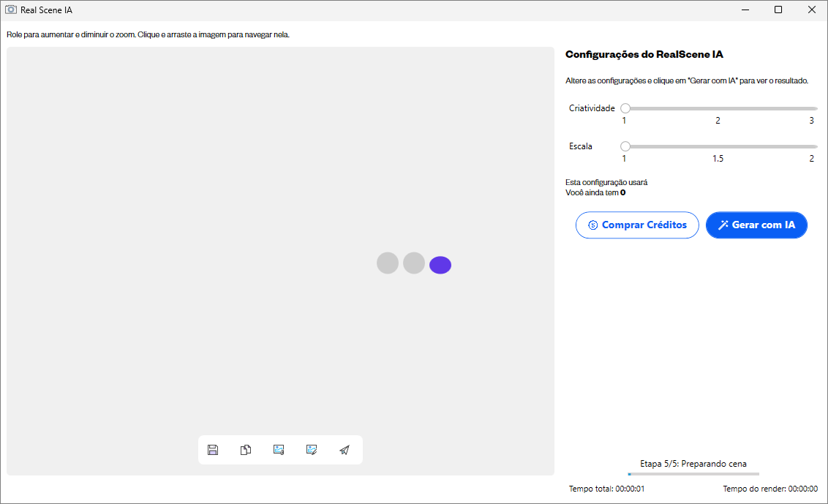Click the Criatividade slider handle
The width and height of the screenshot is (828, 504).
(x=625, y=108)
